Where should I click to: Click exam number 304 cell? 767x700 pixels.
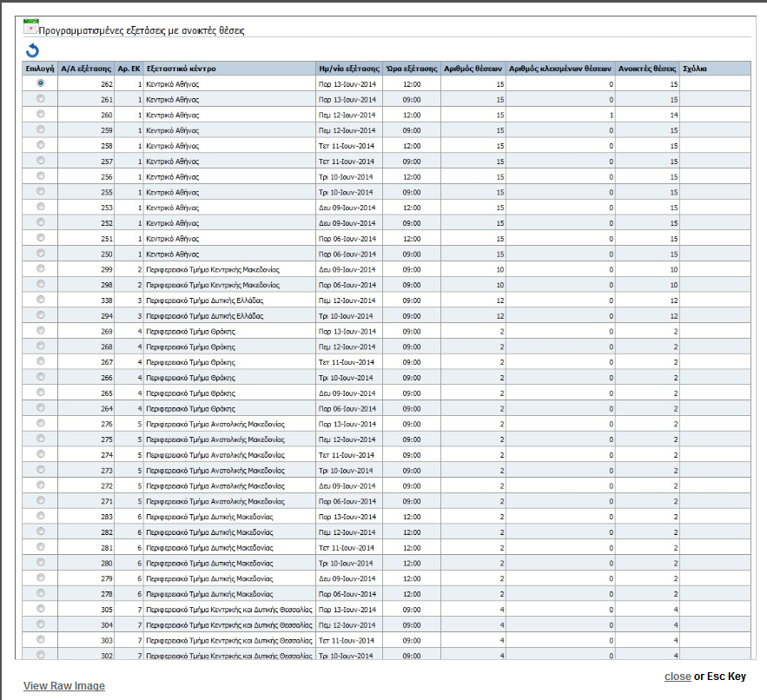coord(107,624)
